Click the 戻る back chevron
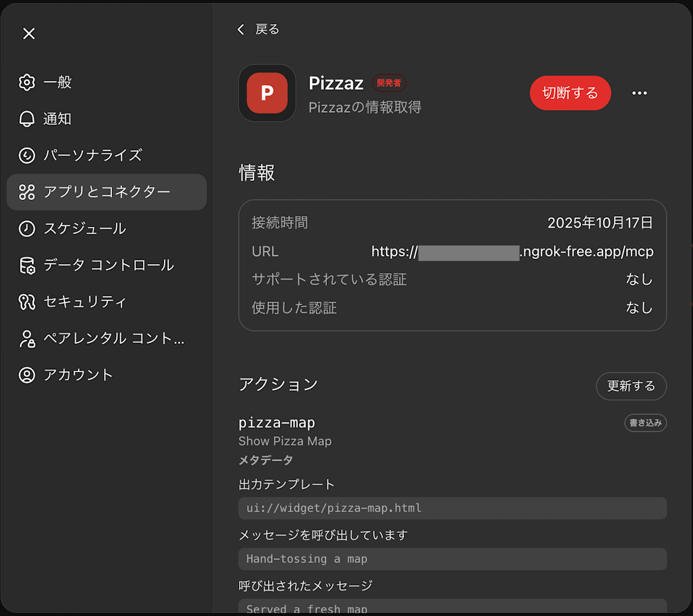Screen dimensions: 693x616 (241, 29)
